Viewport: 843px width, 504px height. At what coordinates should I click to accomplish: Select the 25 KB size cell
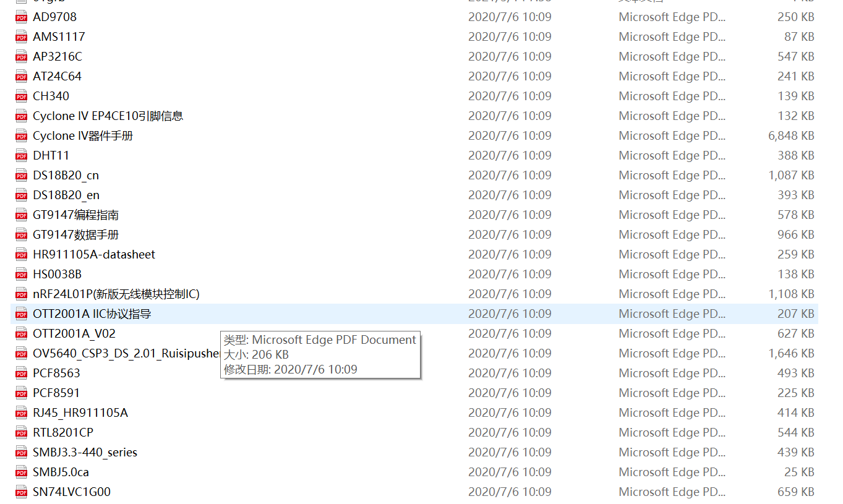coord(799,472)
